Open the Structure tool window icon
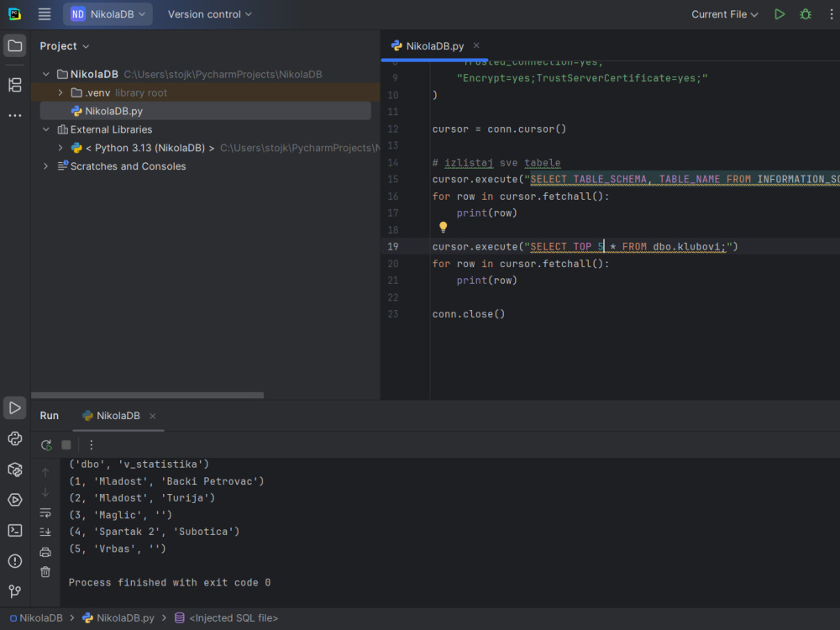840x630 pixels. [x=15, y=85]
